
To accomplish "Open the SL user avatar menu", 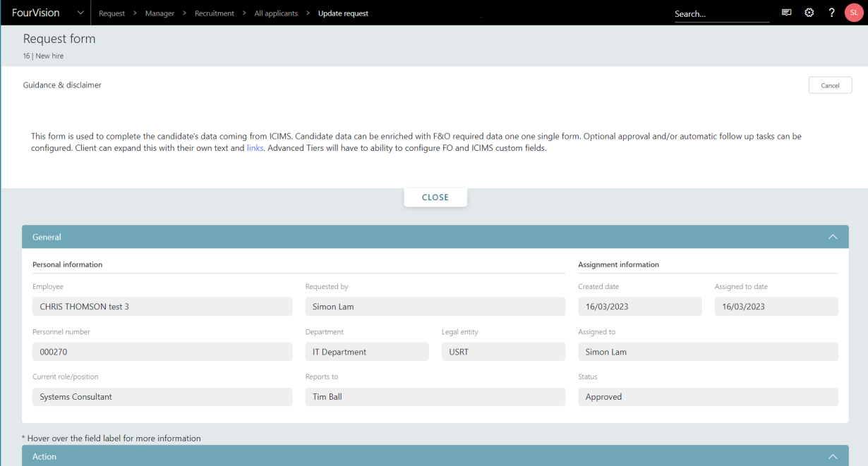I will (853, 13).
